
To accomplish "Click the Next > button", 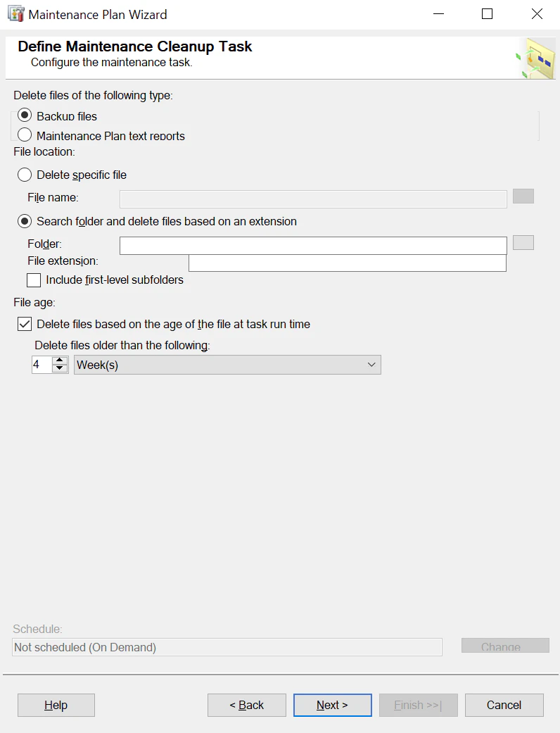I will click(333, 705).
